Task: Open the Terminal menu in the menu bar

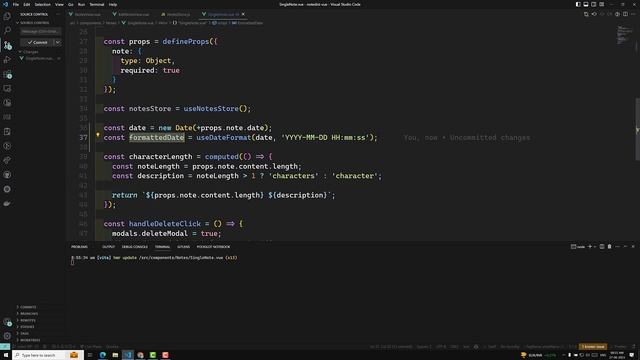Action: [x=97, y=4]
